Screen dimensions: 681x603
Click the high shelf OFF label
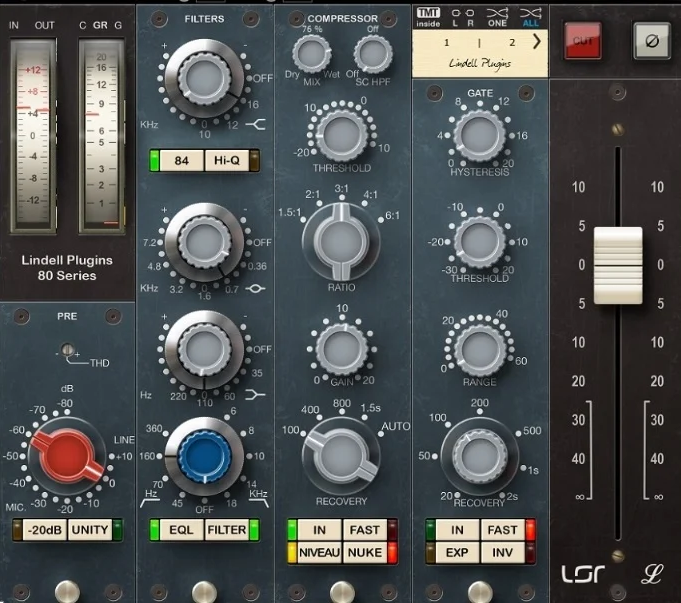tap(262, 79)
